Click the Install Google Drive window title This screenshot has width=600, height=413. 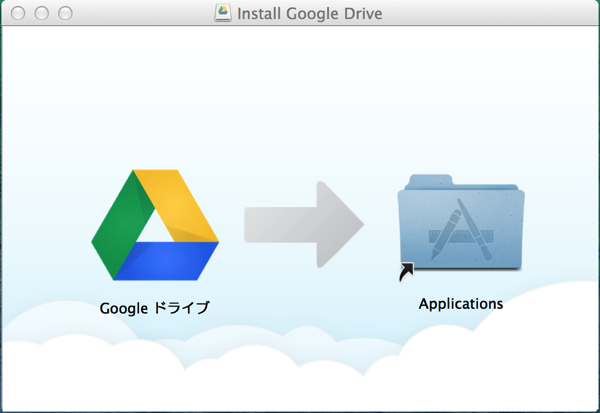coord(310,14)
